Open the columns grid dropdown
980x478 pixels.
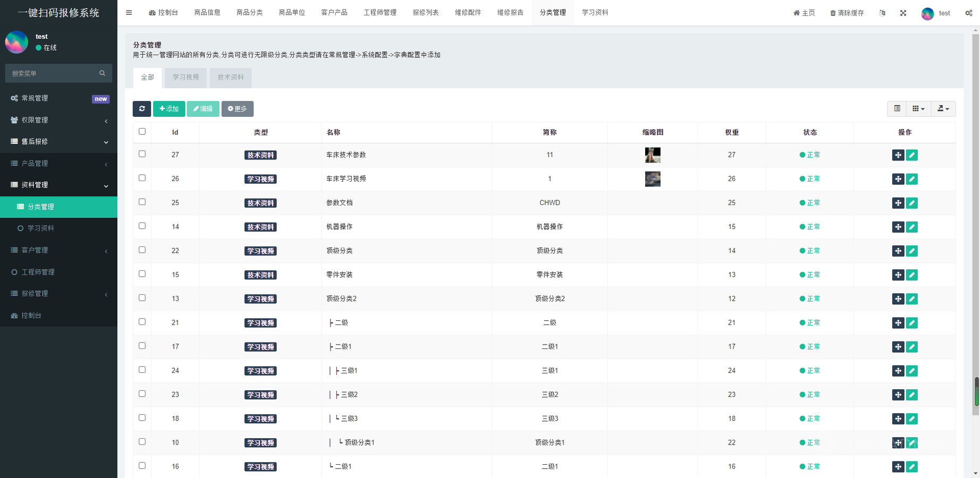point(918,109)
